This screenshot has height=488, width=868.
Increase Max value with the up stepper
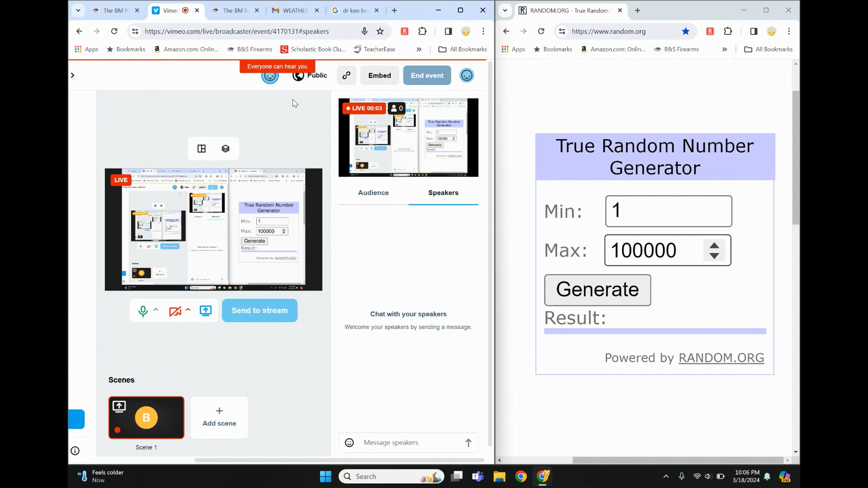714,246
